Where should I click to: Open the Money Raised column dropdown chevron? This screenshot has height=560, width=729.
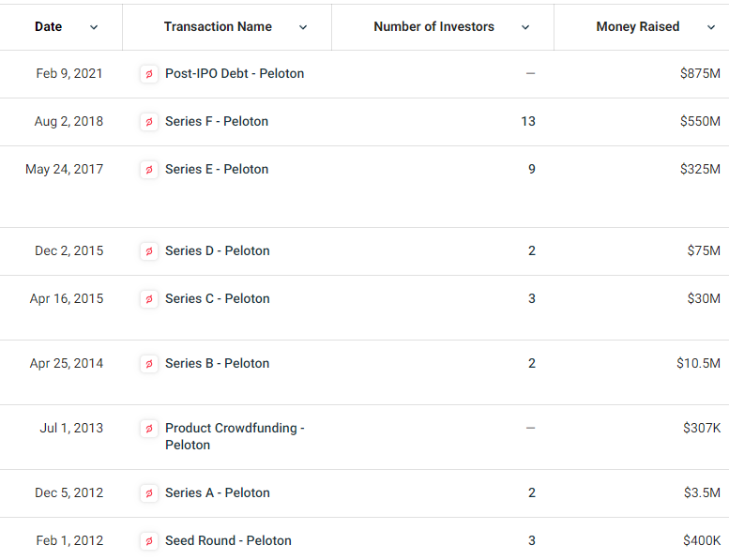[x=711, y=27]
